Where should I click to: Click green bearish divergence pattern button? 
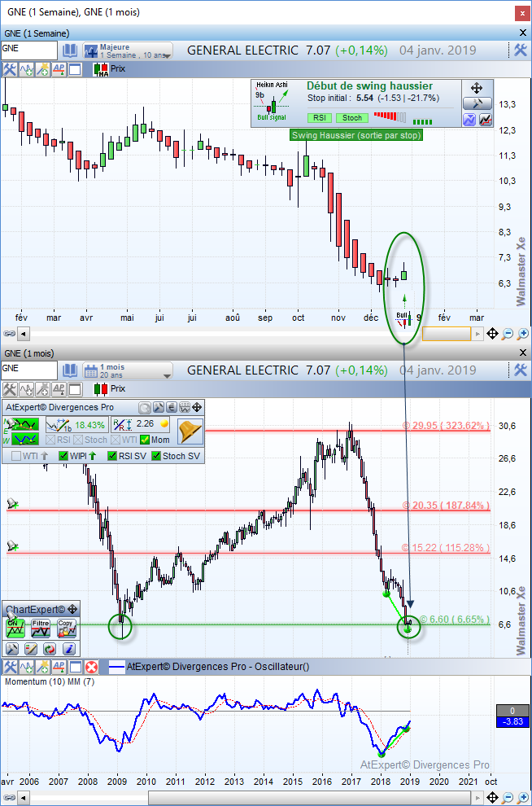pos(26,425)
